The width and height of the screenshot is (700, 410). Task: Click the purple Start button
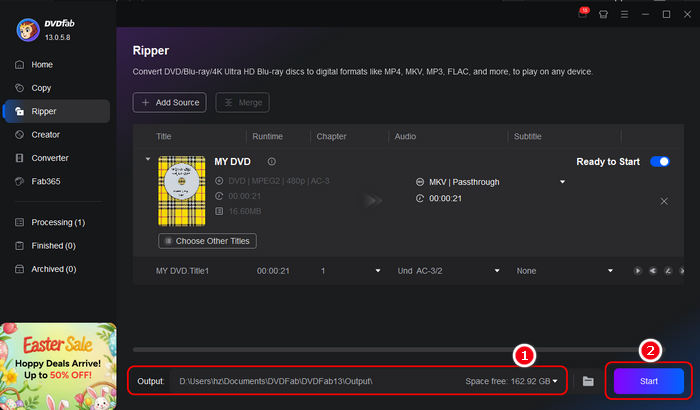649,381
